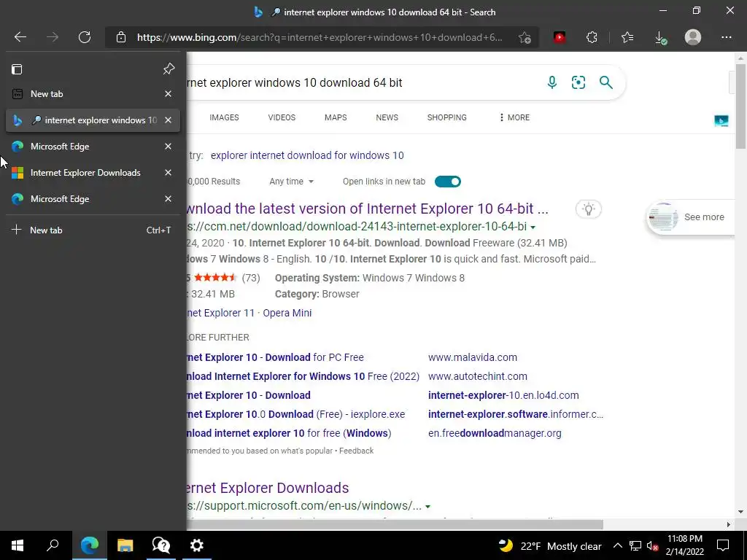The image size is (747, 560).
Task: Open the Extensions puzzle icon
Action: [592, 37]
